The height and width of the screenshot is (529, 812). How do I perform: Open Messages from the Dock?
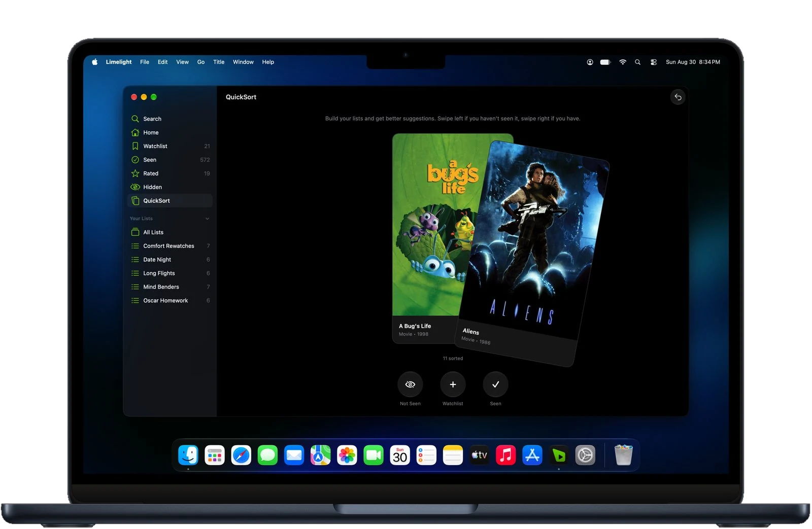point(267,455)
